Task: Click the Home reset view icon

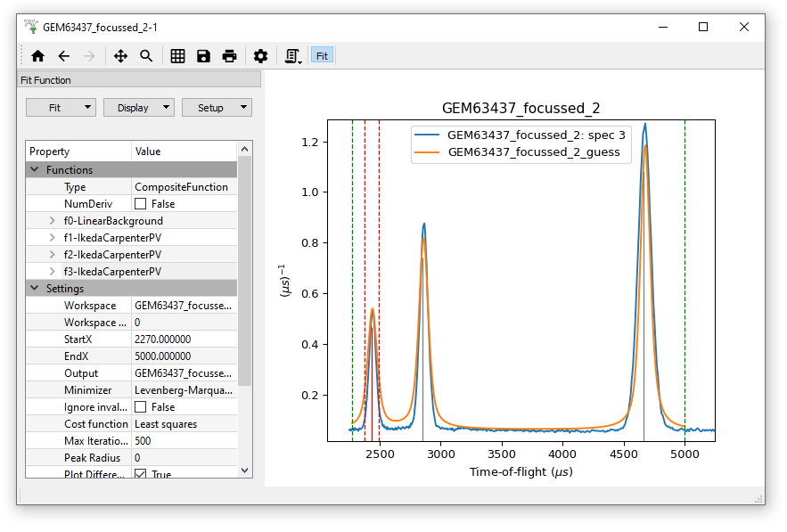Action: (x=37, y=56)
